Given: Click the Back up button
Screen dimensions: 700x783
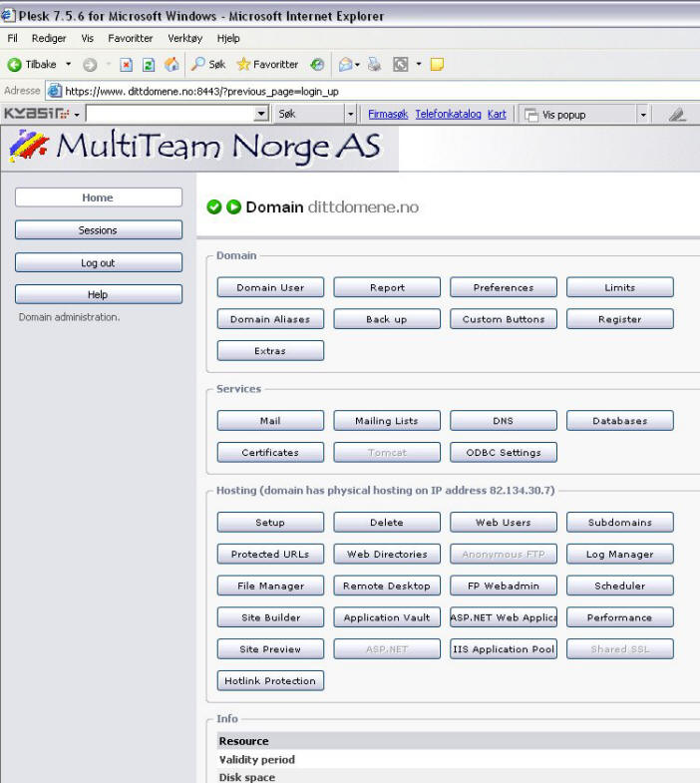Looking at the screenshot, I should (x=387, y=319).
